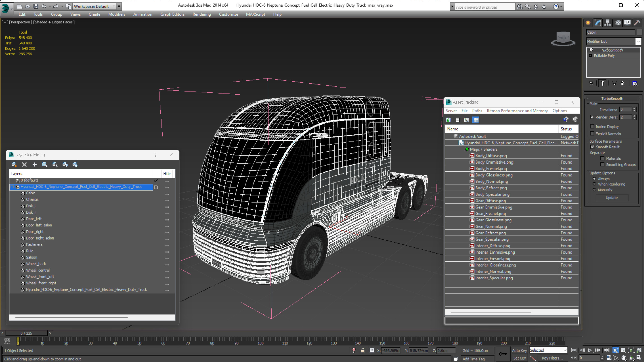Enable Separate by Smoothing Groups checkbox
This screenshot has width=644, height=362.
602,164
